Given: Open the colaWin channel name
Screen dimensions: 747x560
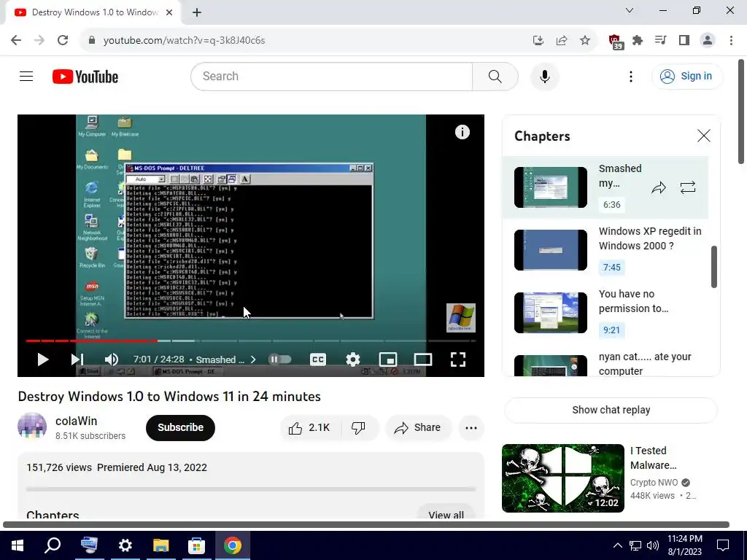Looking at the screenshot, I should pyautogui.click(x=76, y=421).
